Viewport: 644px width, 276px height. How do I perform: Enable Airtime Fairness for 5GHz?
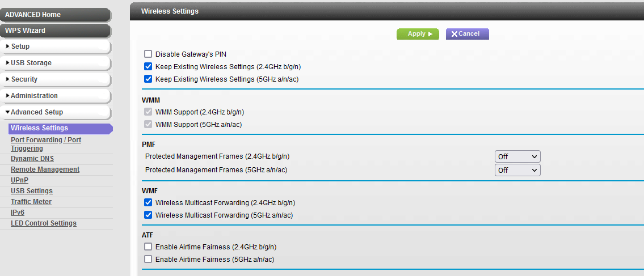148,259
